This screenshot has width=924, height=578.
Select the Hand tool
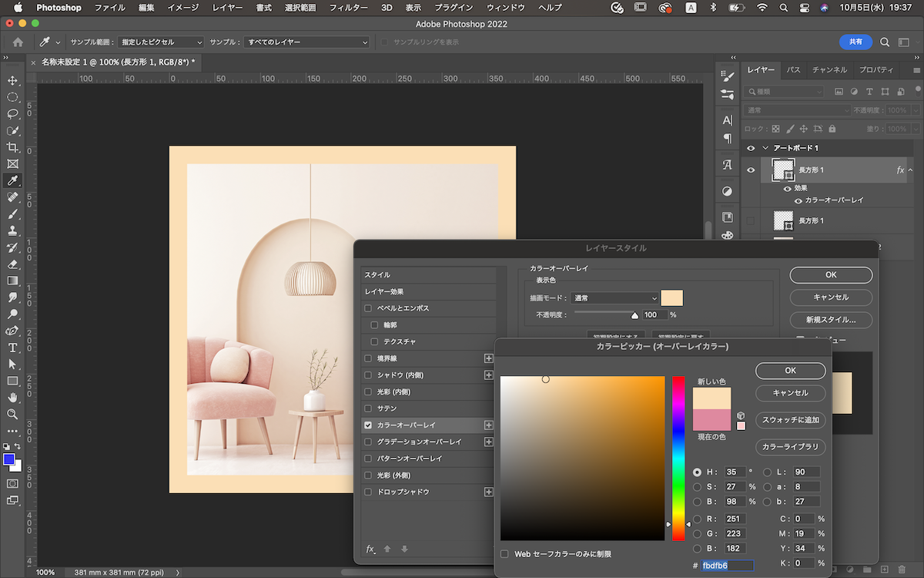[12, 398]
